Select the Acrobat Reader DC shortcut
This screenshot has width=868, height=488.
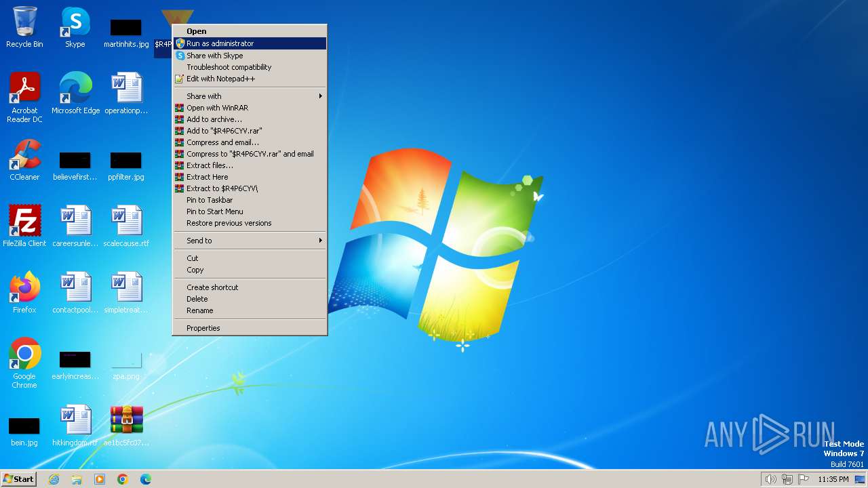24,97
